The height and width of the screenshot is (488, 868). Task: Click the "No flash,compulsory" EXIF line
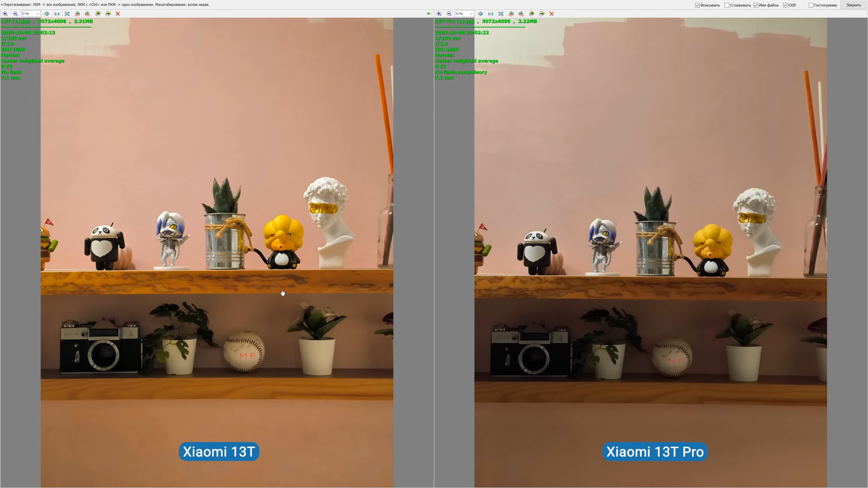461,72
